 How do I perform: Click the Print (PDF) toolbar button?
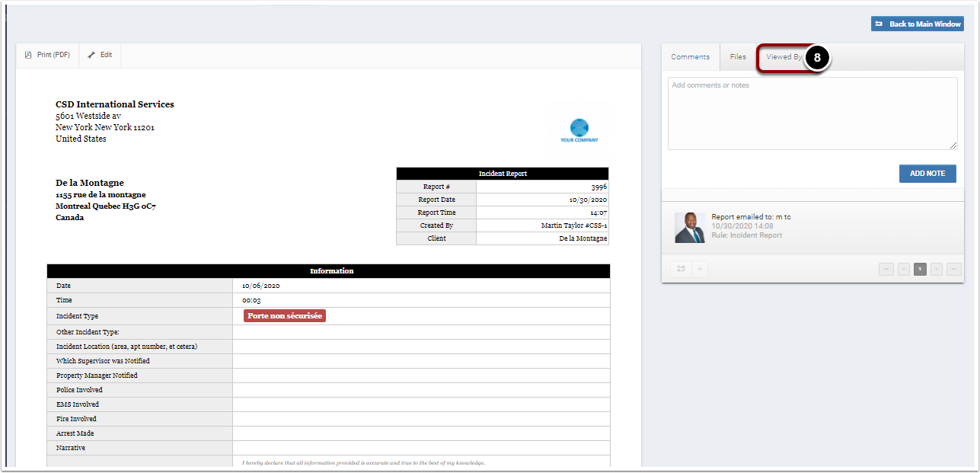pos(47,55)
